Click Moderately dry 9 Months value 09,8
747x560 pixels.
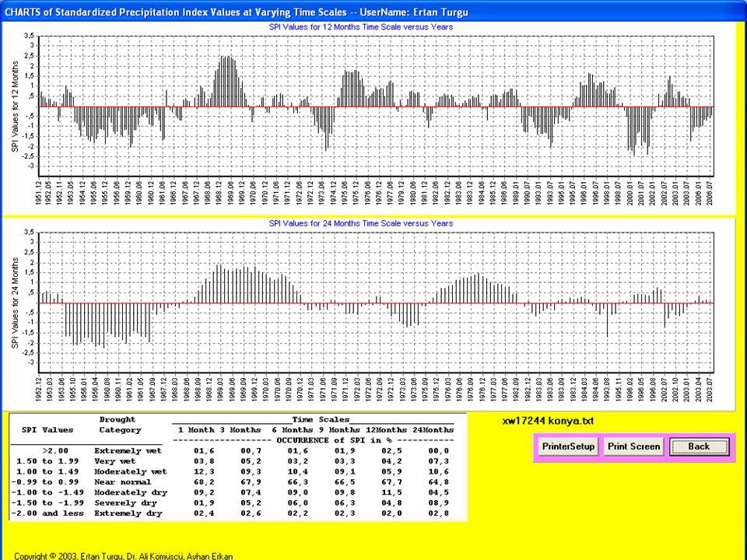coord(345,493)
